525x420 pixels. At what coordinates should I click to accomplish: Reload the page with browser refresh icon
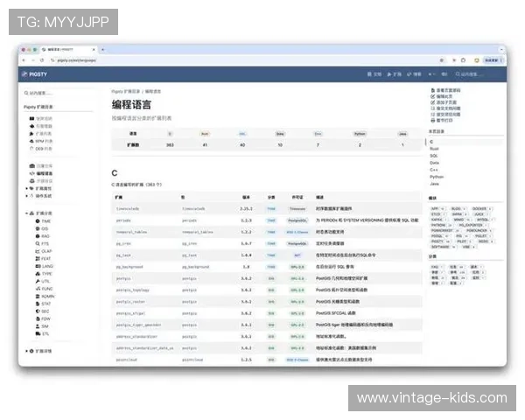[x=42, y=60]
